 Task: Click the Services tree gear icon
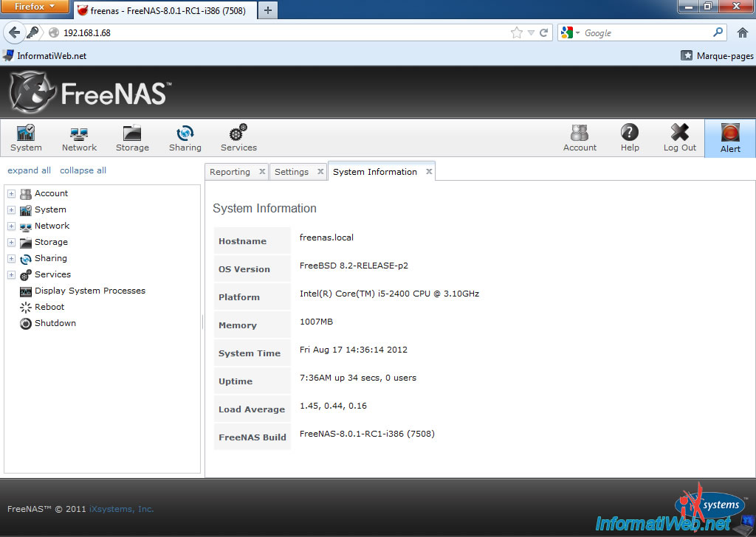tap(26, 275)
